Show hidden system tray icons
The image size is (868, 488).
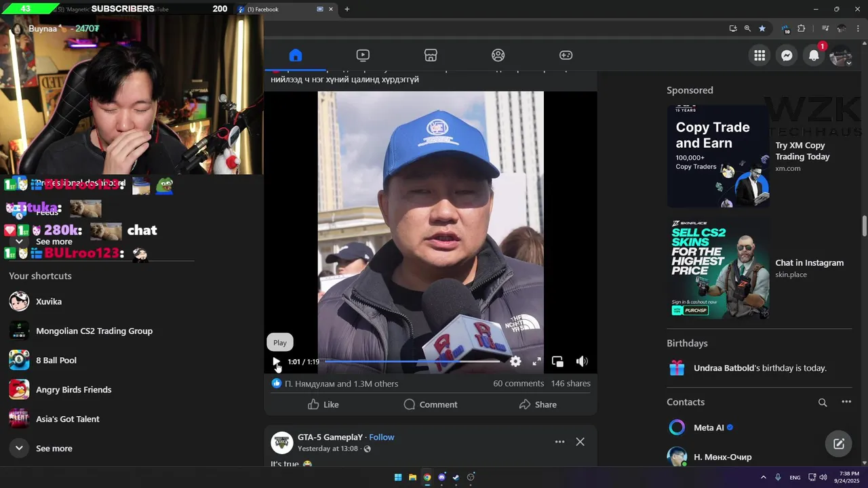click(x=763, y=477)
